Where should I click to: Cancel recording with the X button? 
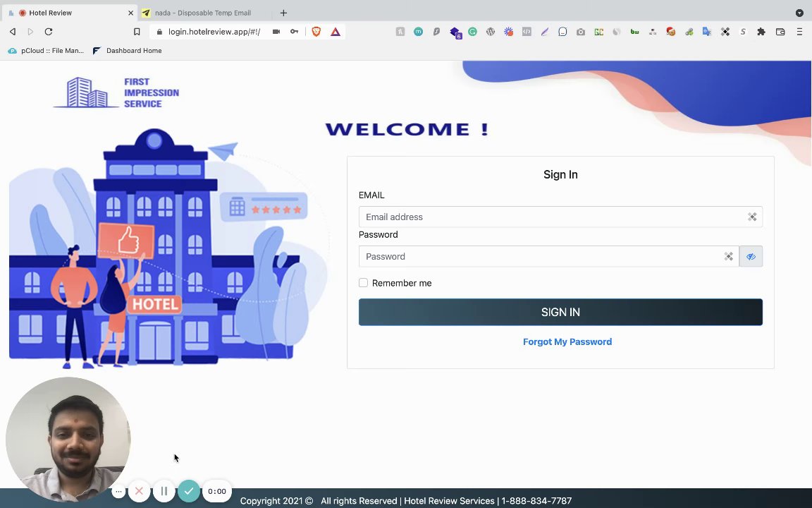[139, 491]
